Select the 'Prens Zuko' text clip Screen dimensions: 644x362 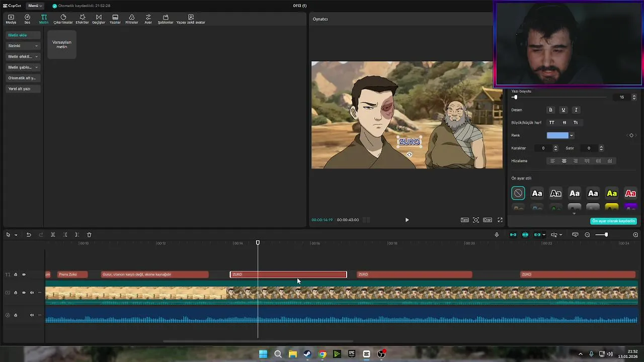72,275
